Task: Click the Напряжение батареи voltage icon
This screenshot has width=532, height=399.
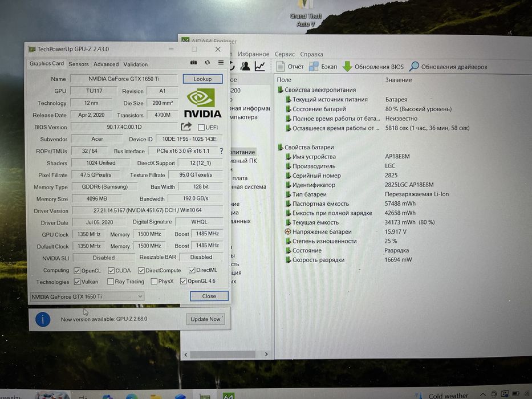Action: pos(288,232)
